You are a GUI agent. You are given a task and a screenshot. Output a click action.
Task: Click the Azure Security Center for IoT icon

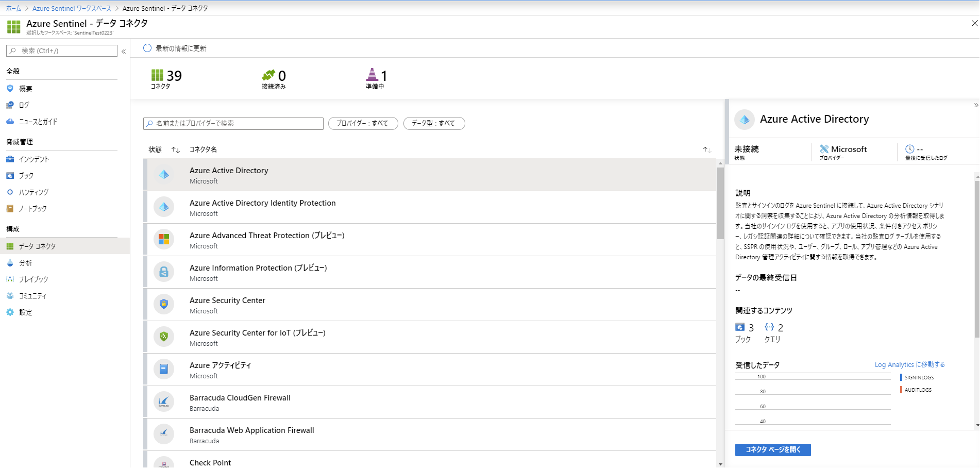164,337
